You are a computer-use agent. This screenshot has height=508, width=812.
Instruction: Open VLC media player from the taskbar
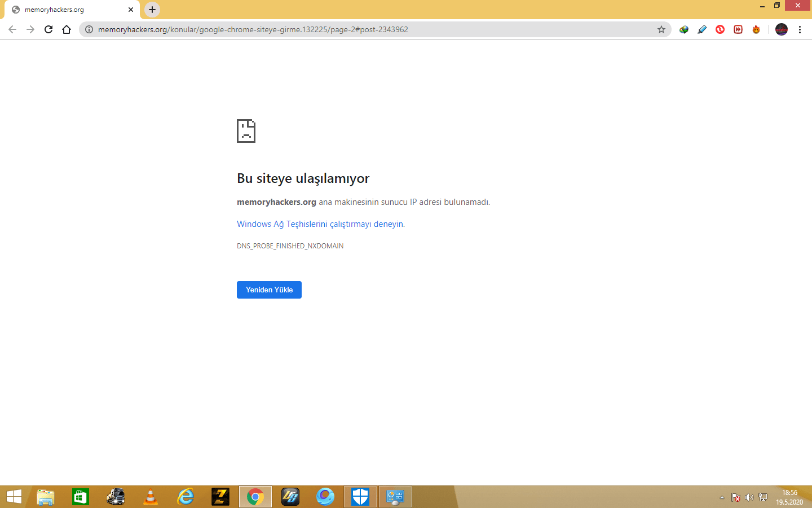coord(151,497)
